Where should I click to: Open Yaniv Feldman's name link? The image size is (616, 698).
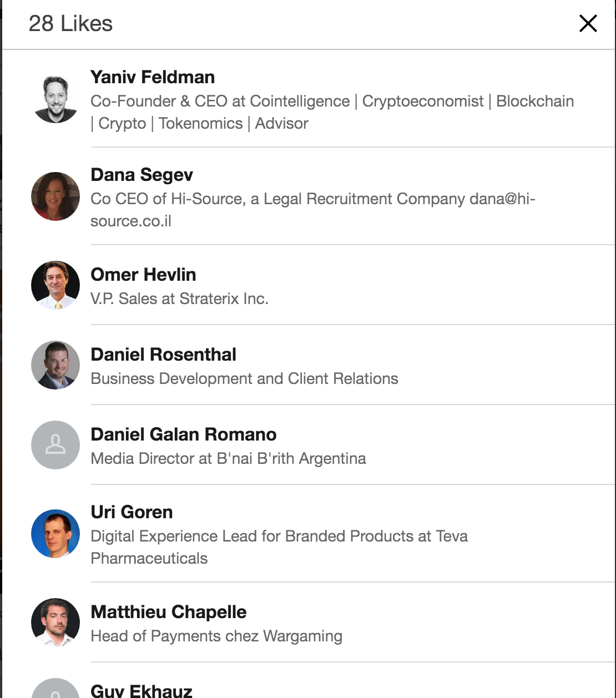pos(153,77)
